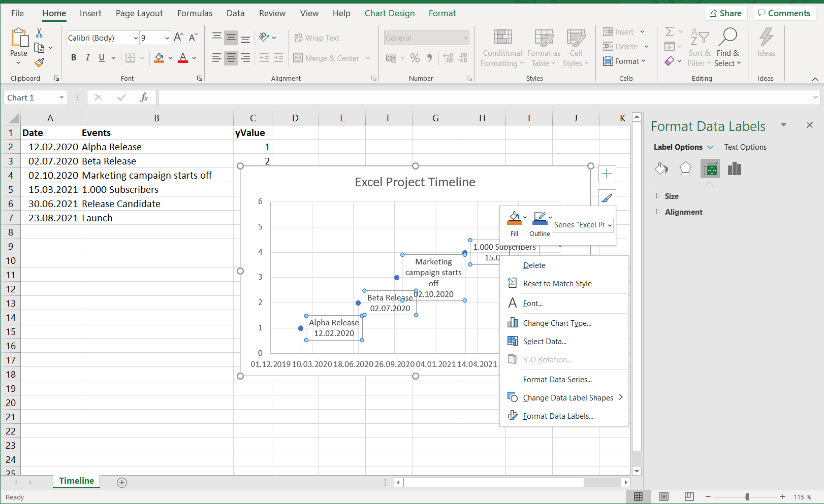Image resolution: width=824 pixels, height=504 pixels.
Task: Add a new worksheet with the plus button
Action: (x=121, y=482)
